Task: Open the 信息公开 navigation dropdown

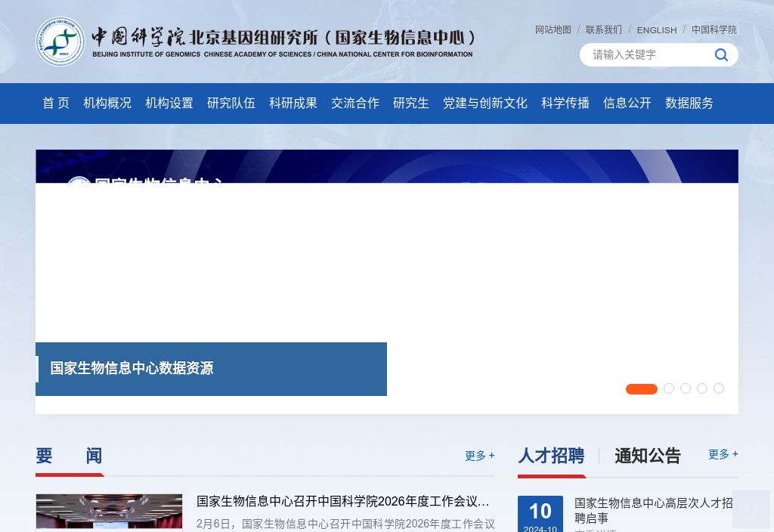Action: (x=627, y=103)
